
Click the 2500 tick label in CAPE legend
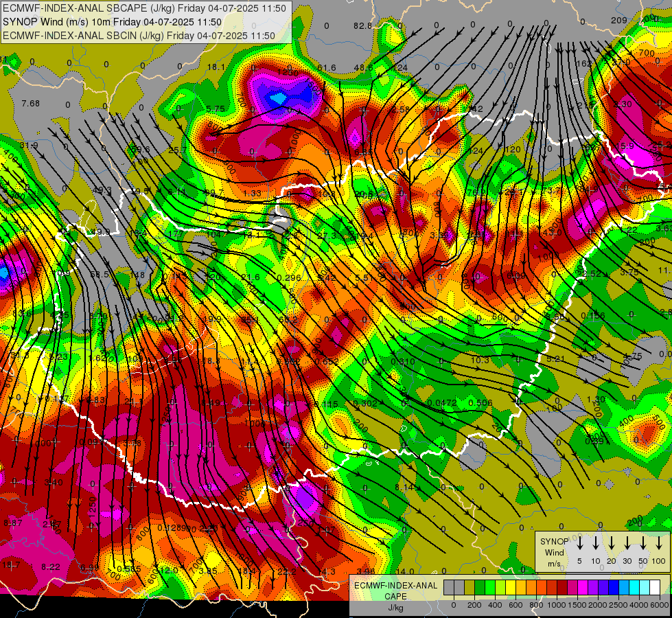pos(618,605)
